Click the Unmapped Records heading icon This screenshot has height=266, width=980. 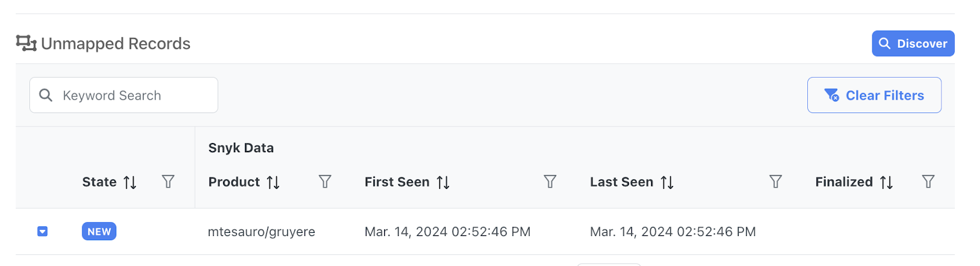pyautogui.click(x=26, y=43)
